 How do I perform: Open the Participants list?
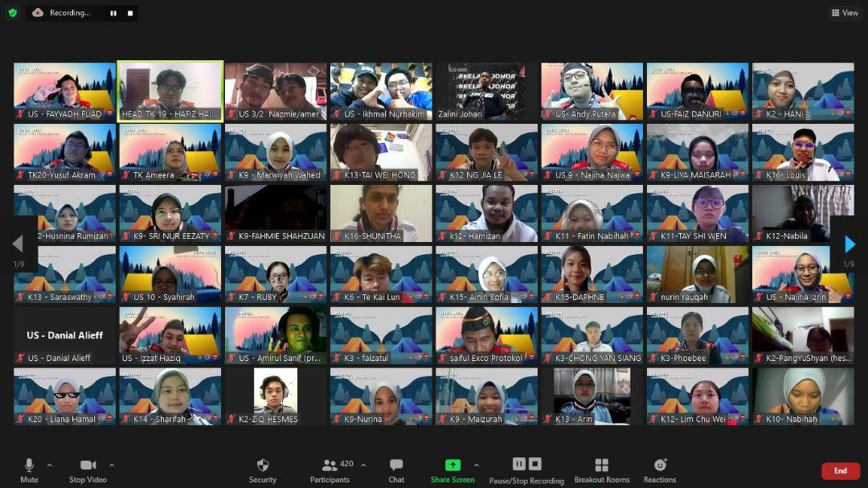tap(330, 470)
